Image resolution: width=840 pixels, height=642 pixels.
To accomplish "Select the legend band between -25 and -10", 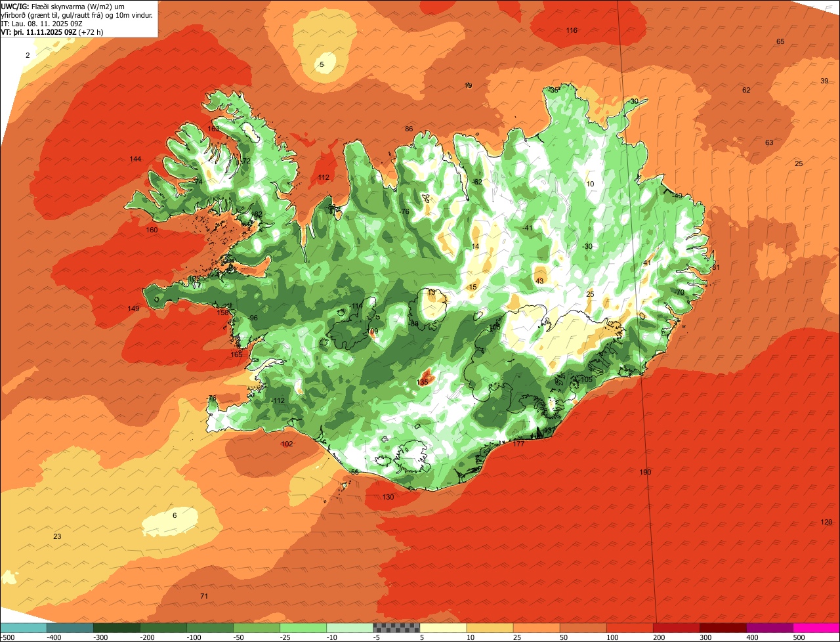I will 303,628.
